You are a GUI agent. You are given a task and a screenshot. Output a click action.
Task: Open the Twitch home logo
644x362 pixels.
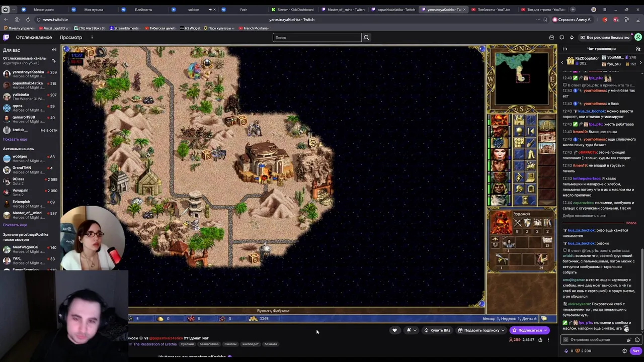(6, 37)
